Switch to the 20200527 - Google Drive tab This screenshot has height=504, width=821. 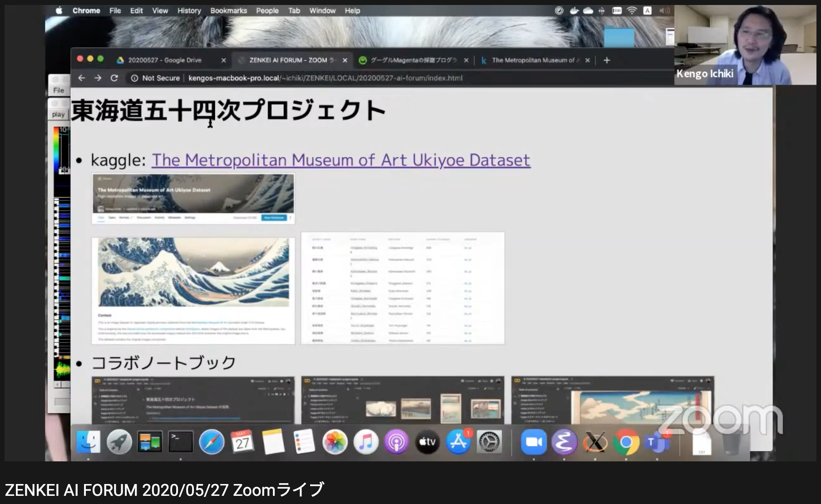click(x=165, y=60)
